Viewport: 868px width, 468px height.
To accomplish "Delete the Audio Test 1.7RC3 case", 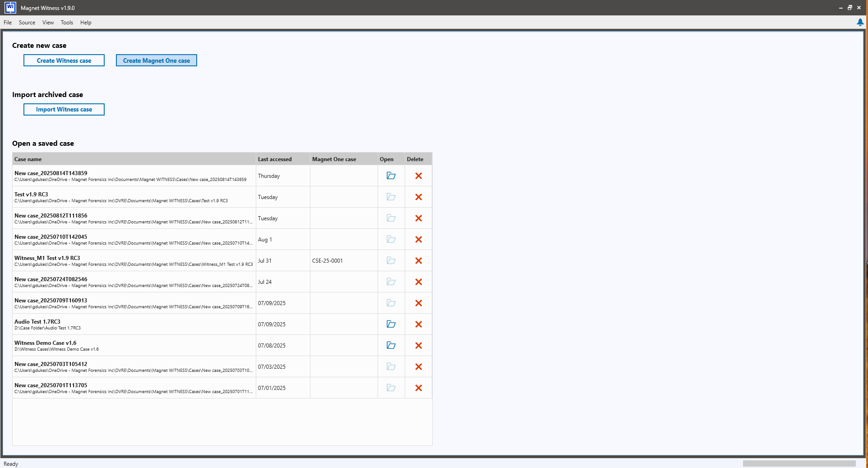I will [x=419, y=324].
